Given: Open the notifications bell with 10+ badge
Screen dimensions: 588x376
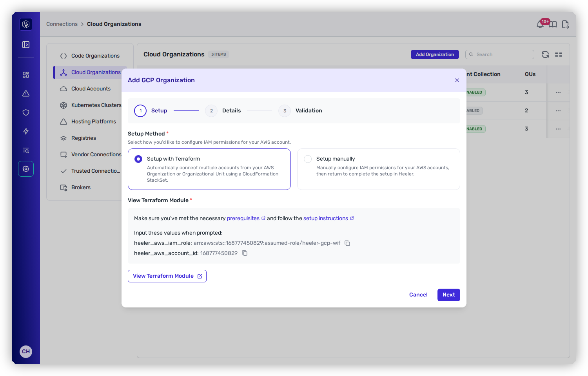Looking at the screenshot, I should point(541,24).
